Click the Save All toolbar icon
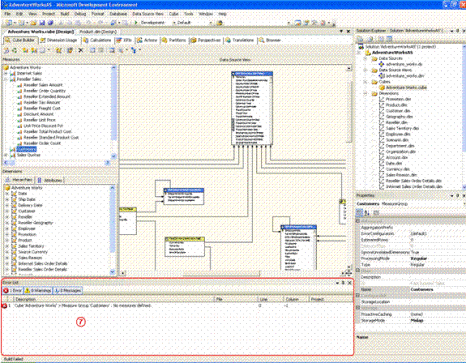Viewport: 466px width, 363px height. (50, 23)
